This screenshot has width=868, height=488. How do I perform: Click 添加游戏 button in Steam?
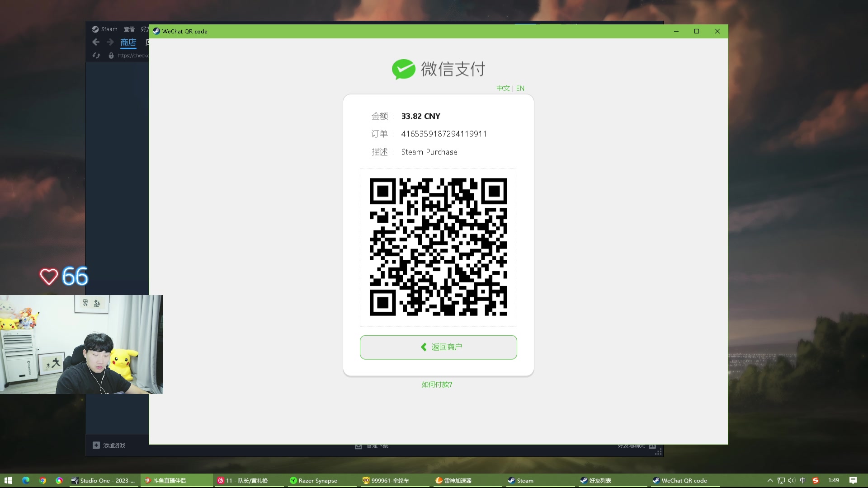tap(110, 445)
